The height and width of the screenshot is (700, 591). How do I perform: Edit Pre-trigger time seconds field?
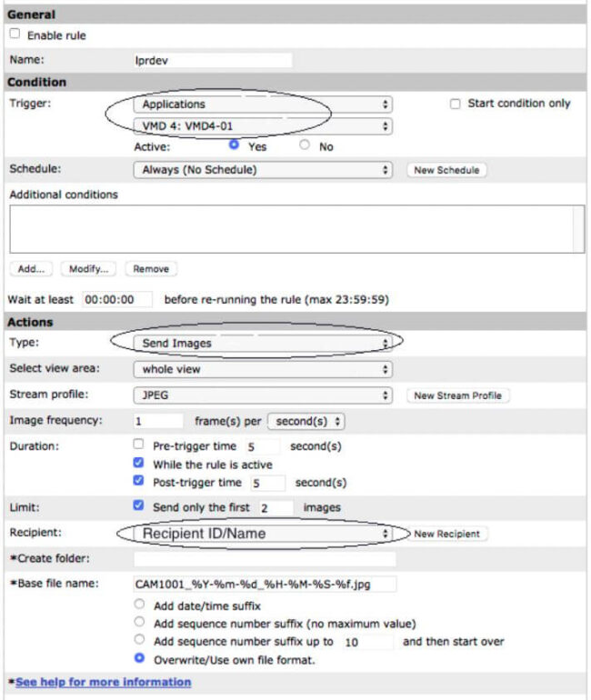263,446
